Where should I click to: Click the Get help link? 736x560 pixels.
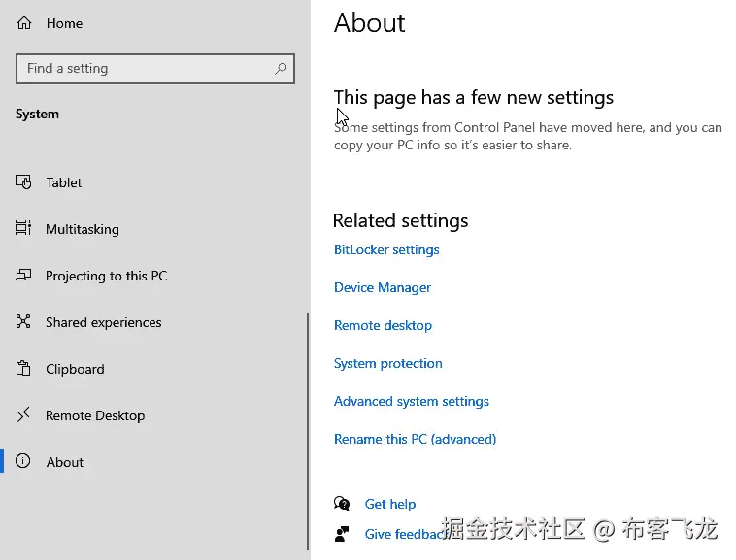(x=390, y=504)
